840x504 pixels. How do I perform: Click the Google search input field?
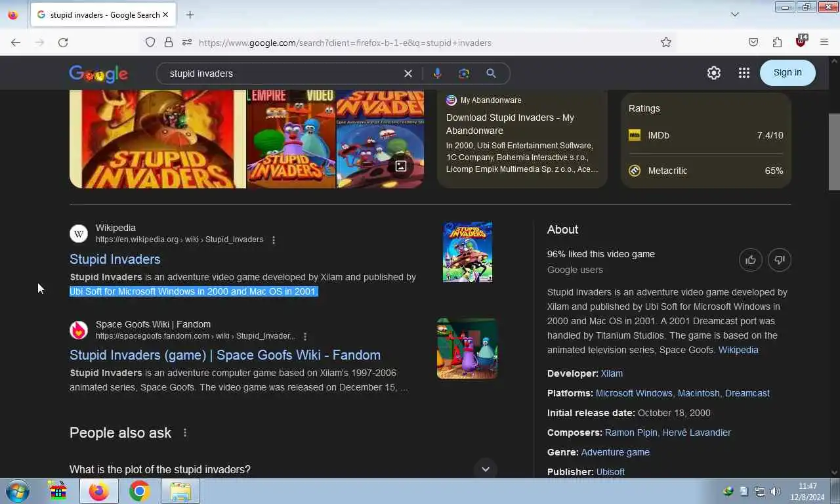(282, 73)
